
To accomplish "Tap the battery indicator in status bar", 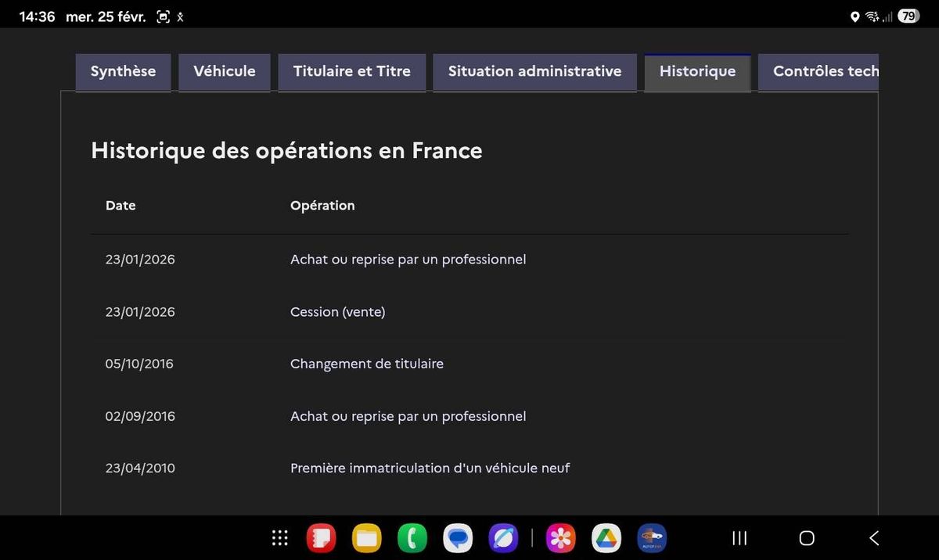I will pos(908,16).
